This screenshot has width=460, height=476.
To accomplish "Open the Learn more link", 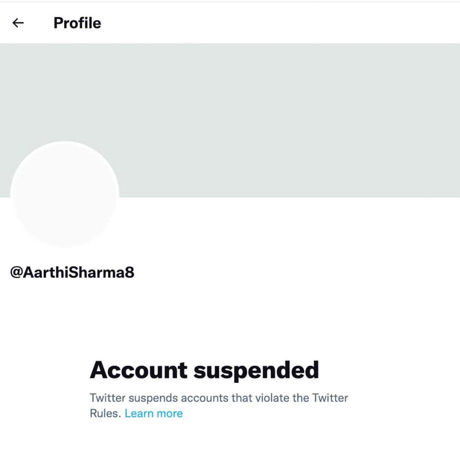I will (154, 414).
